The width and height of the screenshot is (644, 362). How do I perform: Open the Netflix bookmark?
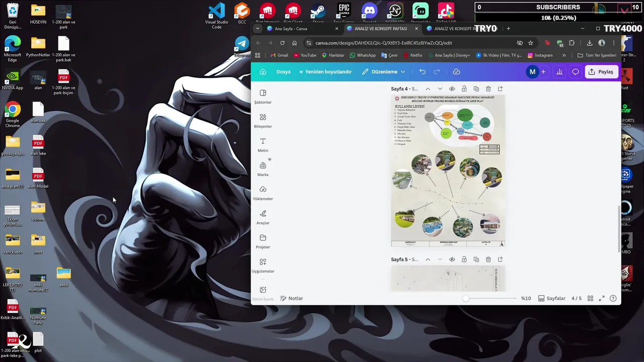coord(413,55)
